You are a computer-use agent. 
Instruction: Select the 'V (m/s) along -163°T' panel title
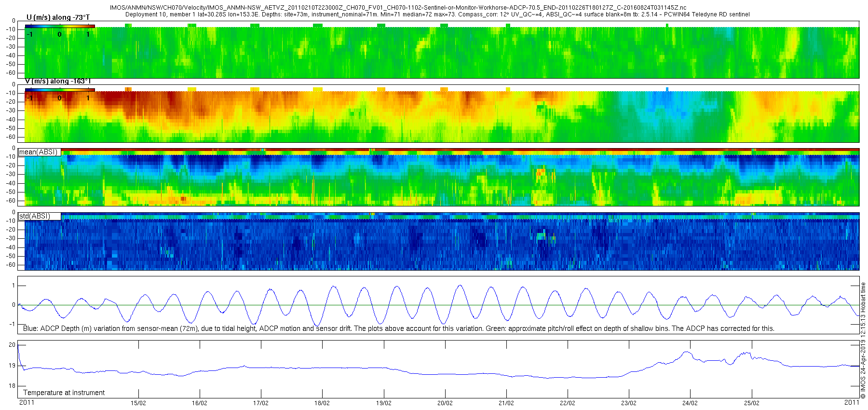58,81
